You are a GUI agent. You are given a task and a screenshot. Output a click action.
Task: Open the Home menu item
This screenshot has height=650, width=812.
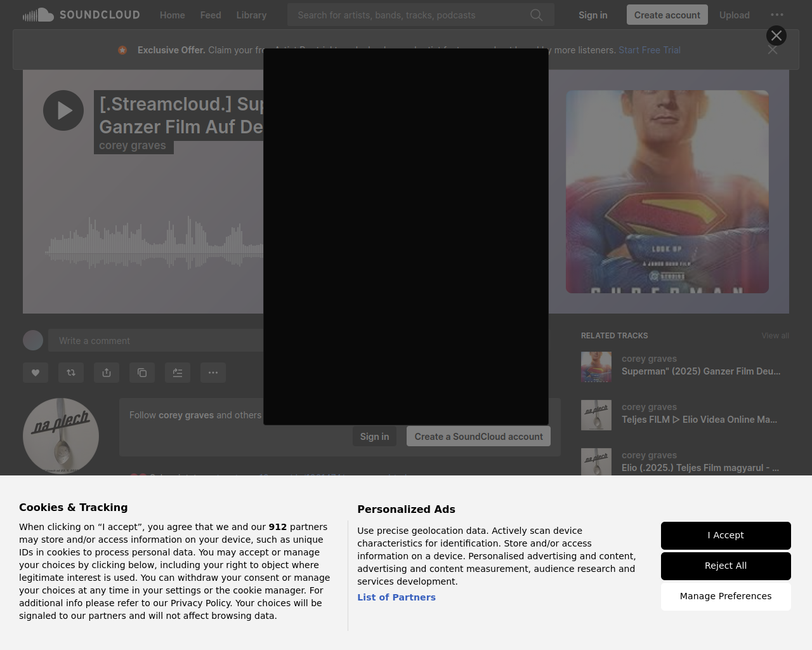(x=173, y=15)
